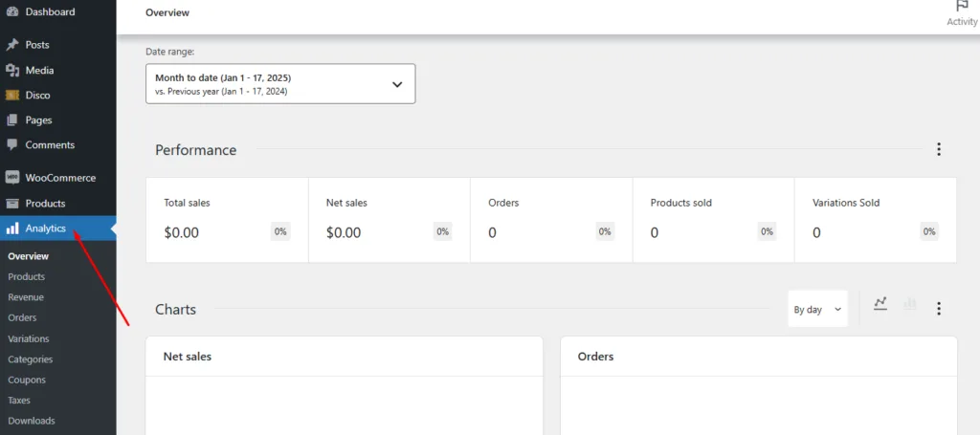Switch Charts to bar chart view

[909, 303]
